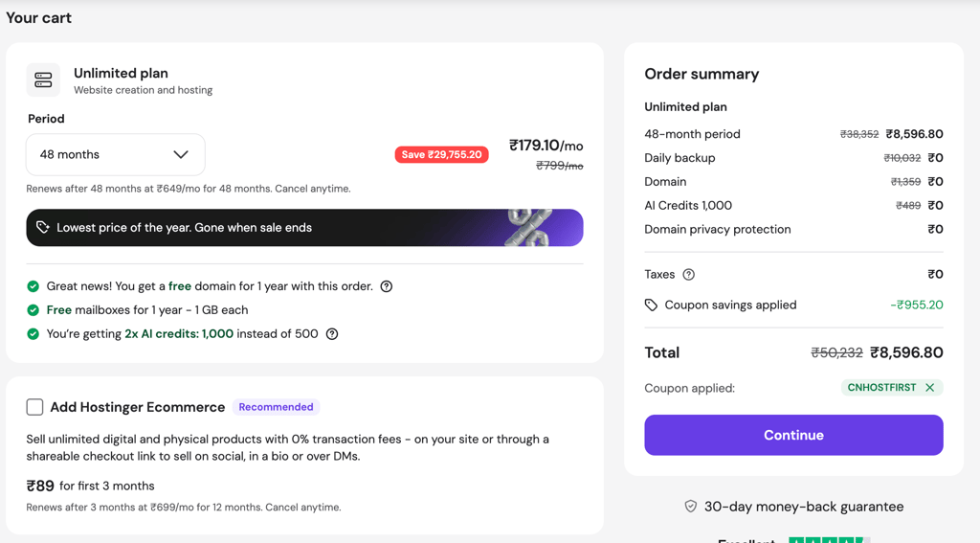Screen dimensions: 980x543
Task: Click the ₹179.10/mo price
Action: tap(546, 146)
